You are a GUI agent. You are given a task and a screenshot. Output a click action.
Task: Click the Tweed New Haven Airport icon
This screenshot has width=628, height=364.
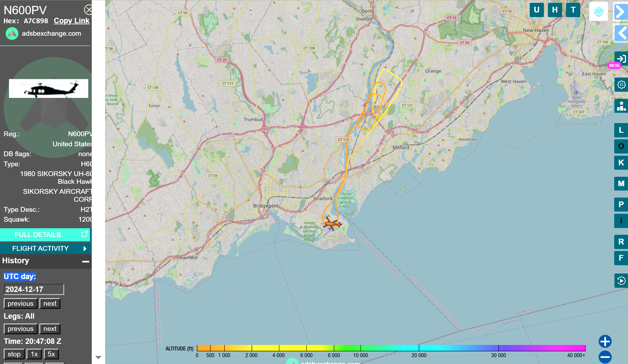(x=576, y=92)
